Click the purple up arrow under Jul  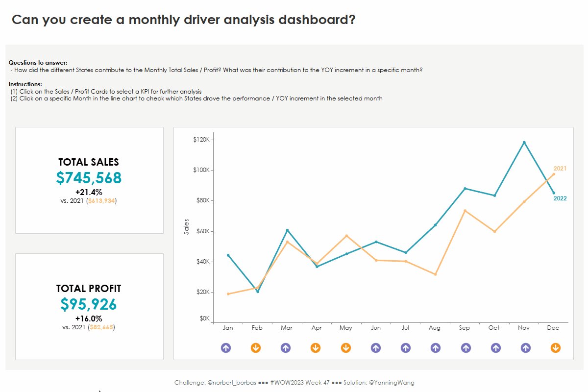pos(406,348)
